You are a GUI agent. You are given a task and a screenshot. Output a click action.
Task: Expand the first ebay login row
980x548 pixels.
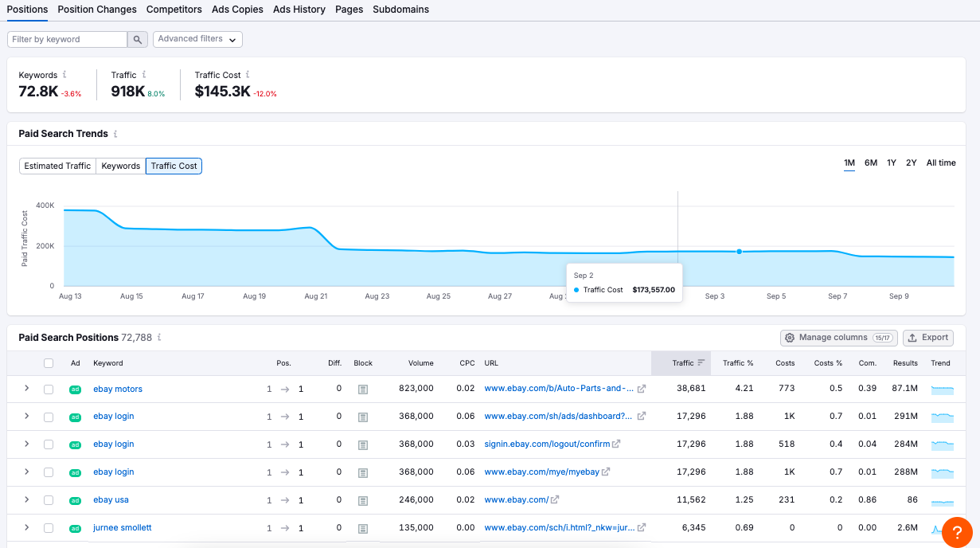[x=26, y=416]
